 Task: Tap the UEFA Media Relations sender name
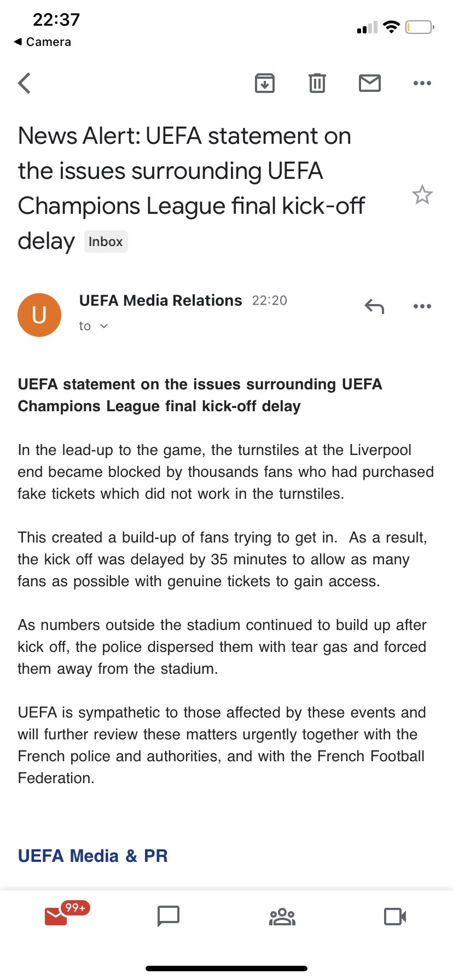click(x=160, y=301)
